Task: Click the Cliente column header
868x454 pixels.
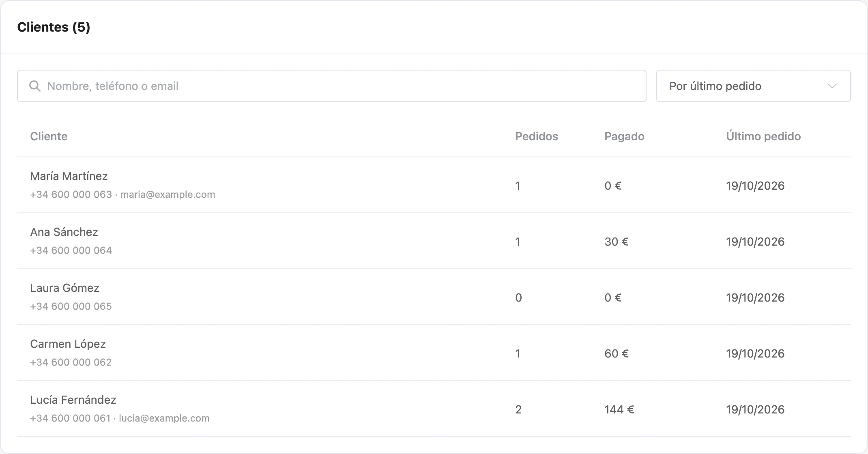Action: [49, 136]
